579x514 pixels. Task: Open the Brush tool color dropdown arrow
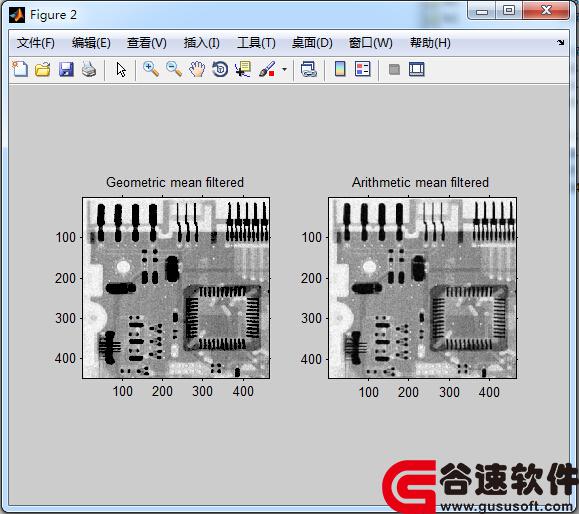pyautogui.click(x=284, y=69)
